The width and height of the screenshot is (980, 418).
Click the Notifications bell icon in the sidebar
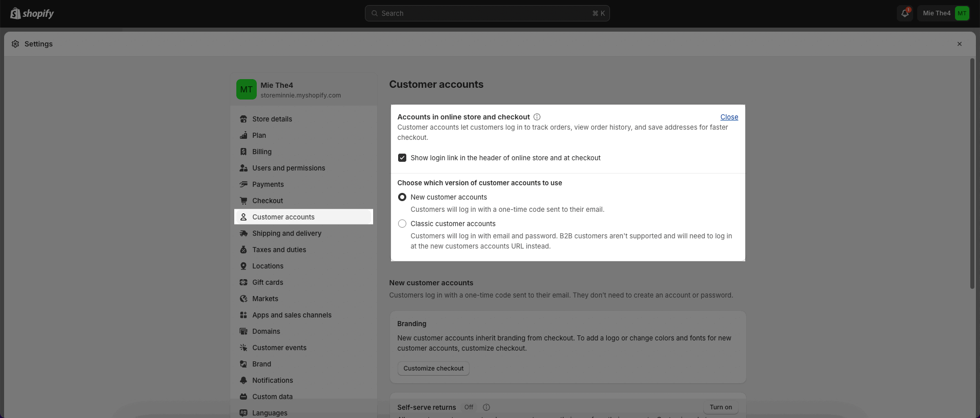coord(243,380)
